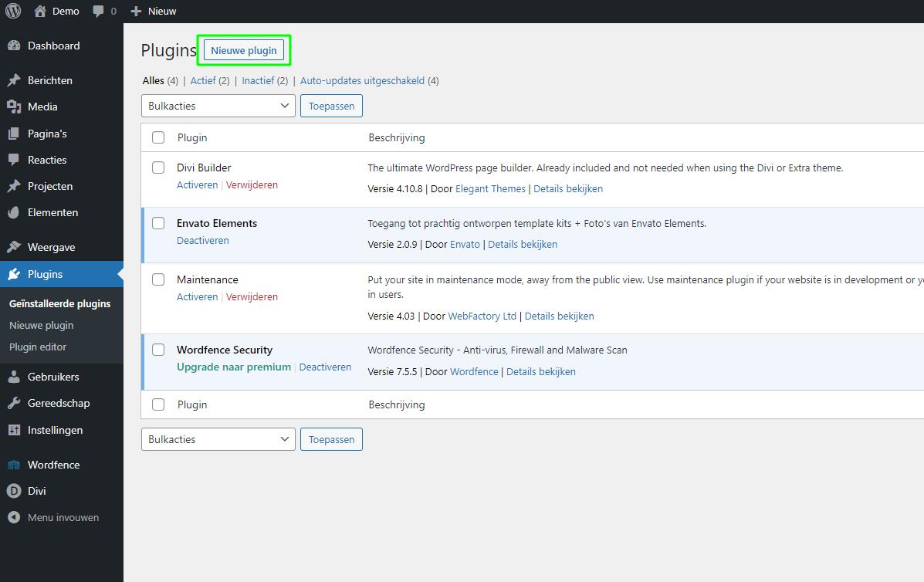Activate the Maintenance plugin
This screenshot has height=582, width=924.
[x=198, y=297]
